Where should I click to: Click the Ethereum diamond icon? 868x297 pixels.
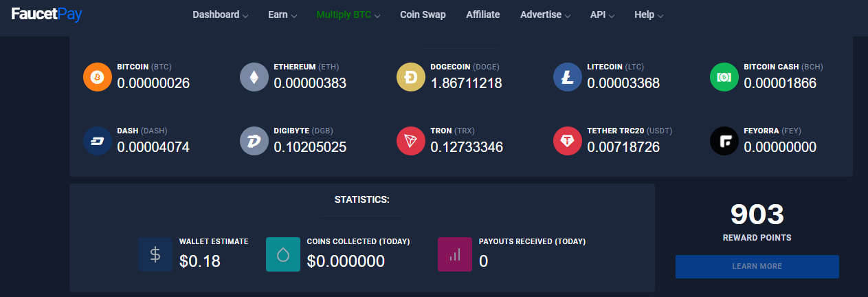[x=254, y=77]
